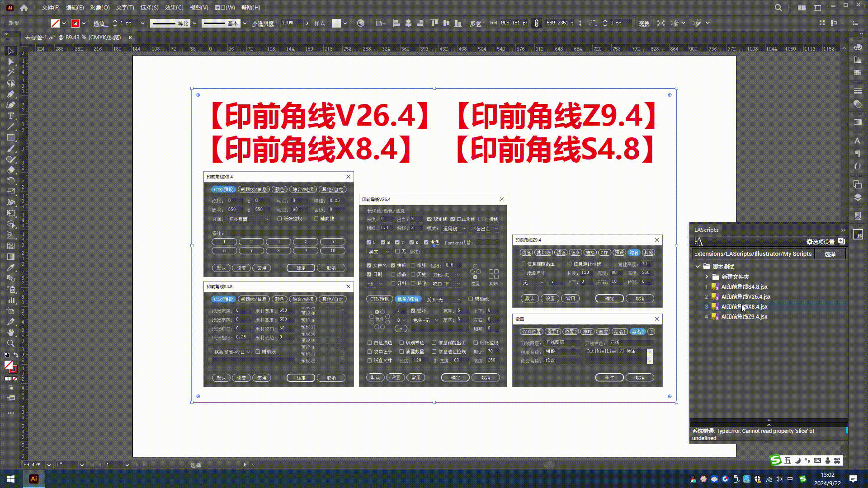The image size is (868, 488).
Task: Select the Pen tool
Action: point(11,94)
